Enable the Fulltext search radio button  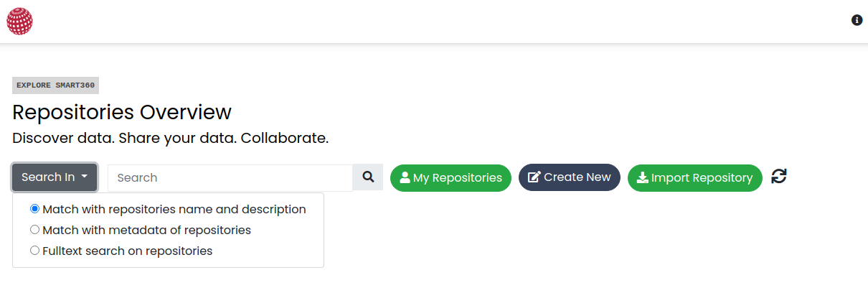click(x=34, y=251)
